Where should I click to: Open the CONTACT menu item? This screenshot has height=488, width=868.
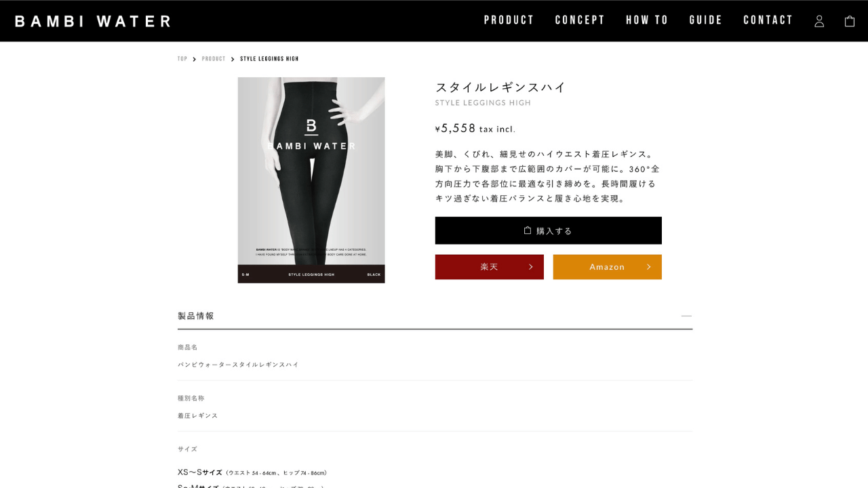click(x=768, y=20)
